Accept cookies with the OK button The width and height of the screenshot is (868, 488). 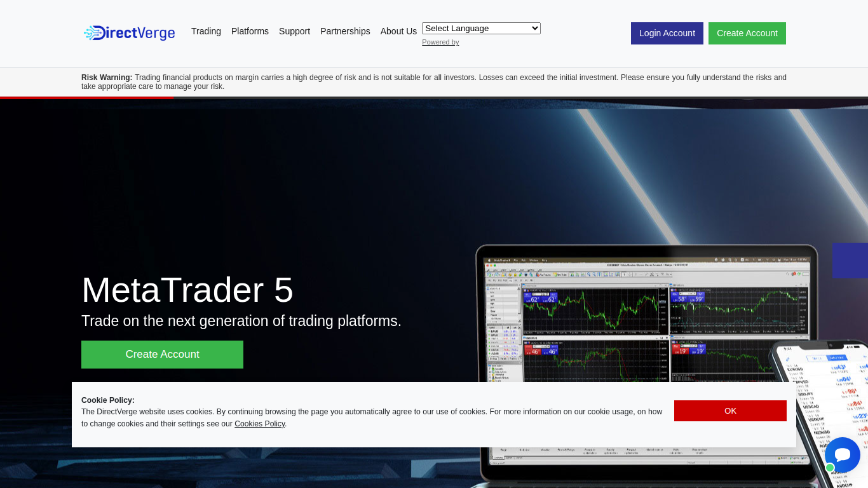(x=730, y=410)
